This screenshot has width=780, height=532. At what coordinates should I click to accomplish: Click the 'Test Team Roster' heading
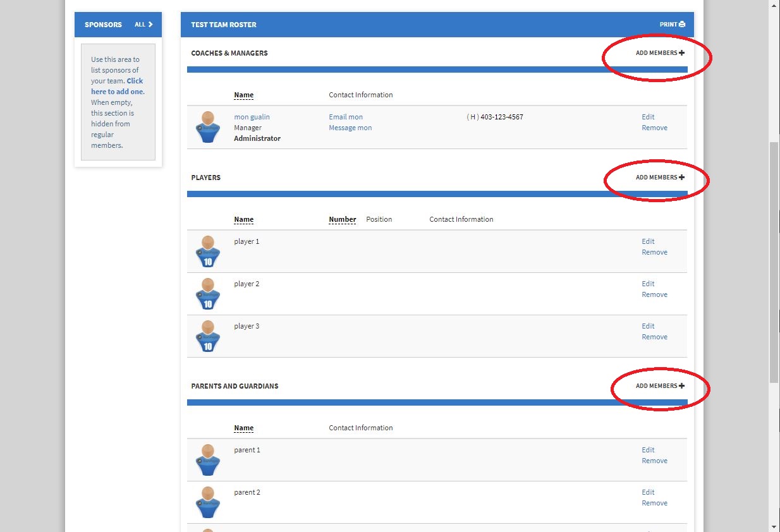[224, 25]
